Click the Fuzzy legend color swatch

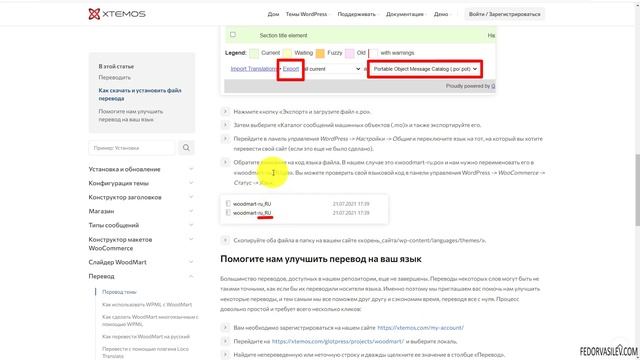pos(320,53)
